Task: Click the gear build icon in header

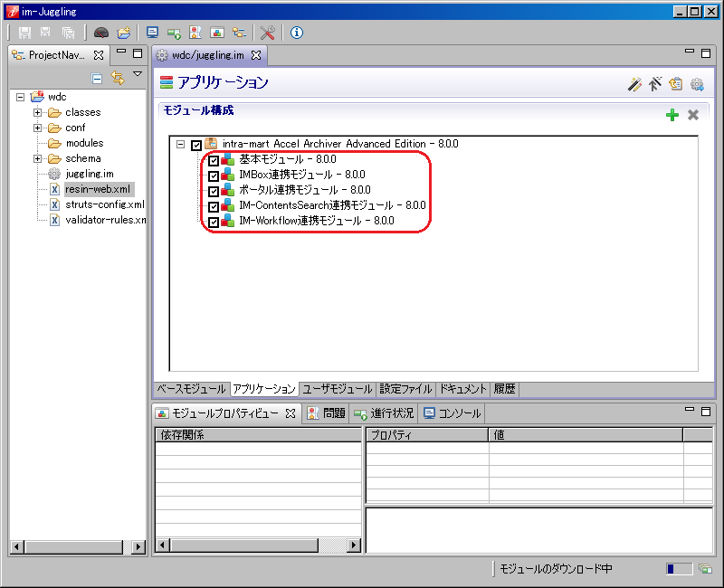Action: [697, 84]
